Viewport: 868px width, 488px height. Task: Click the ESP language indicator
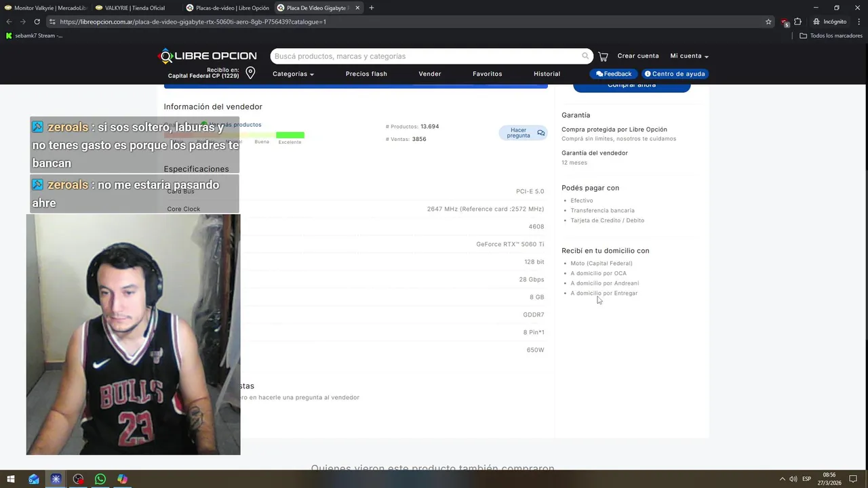807,479
